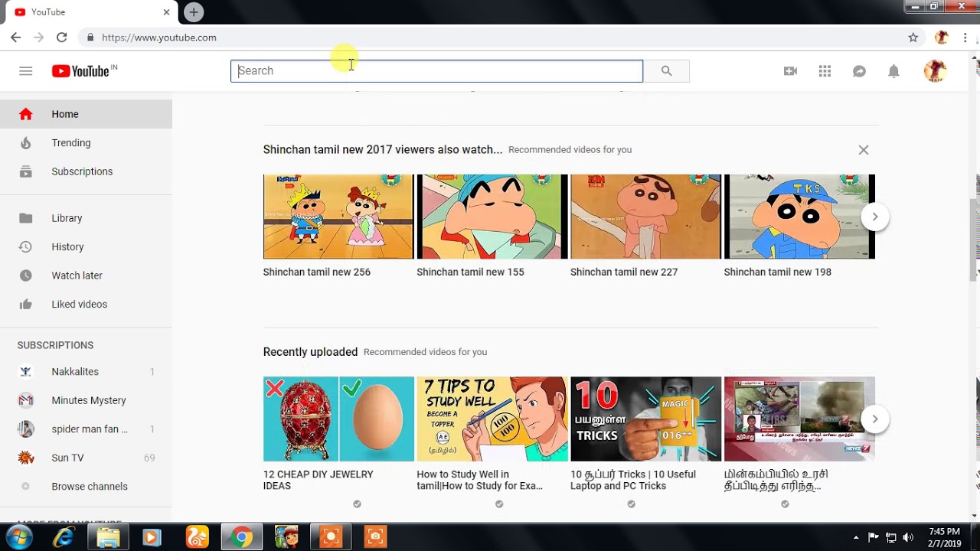View site info via the padlock icon

click(90, 37)
